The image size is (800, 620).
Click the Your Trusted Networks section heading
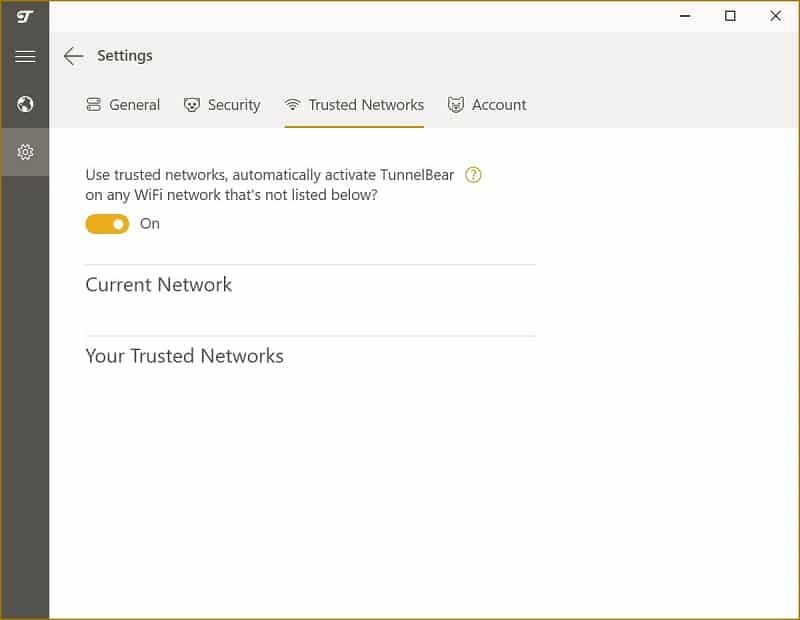point(185,356)
